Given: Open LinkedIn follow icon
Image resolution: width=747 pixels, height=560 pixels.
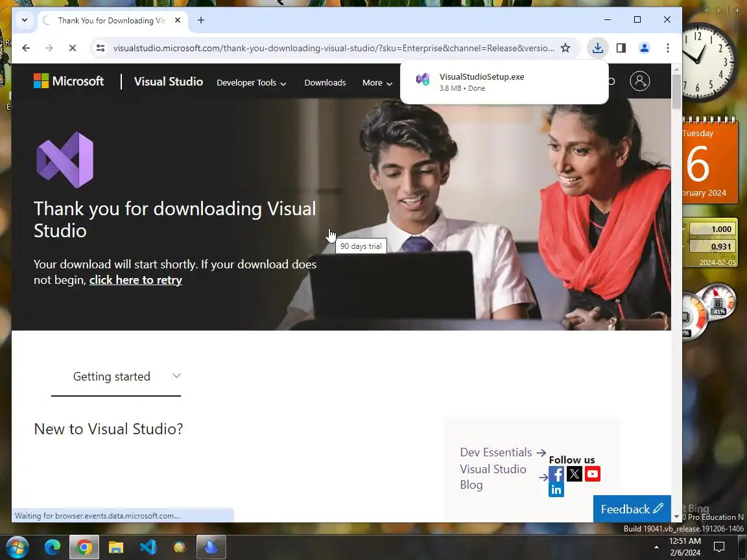Looking at the screenshot, I should click(x=556, y=489).
